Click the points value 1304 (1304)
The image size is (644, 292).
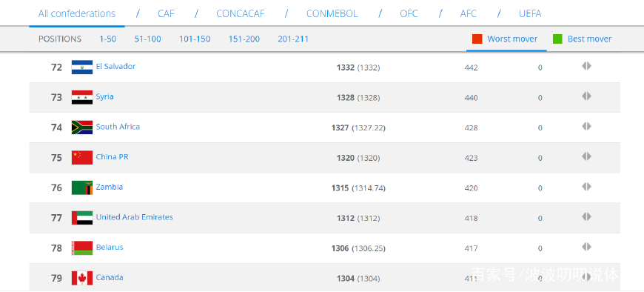358,279
